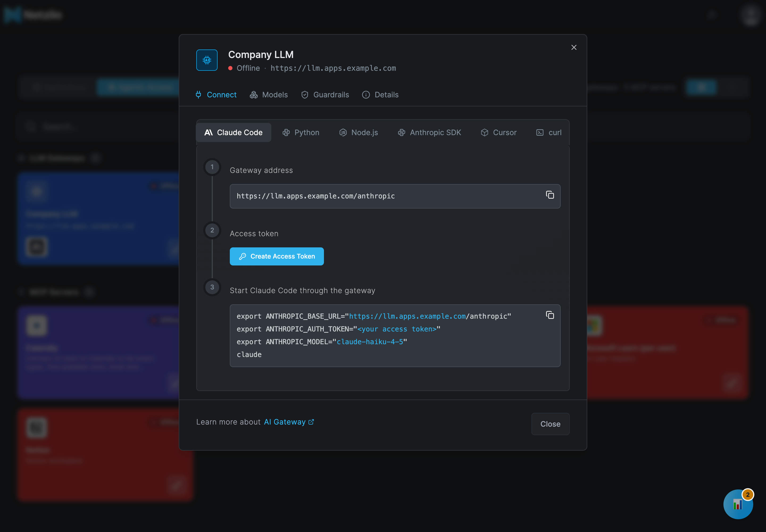Click 'Start Claude Code through the gateway' label
This screenshot has width=766, height=532.
302,291
